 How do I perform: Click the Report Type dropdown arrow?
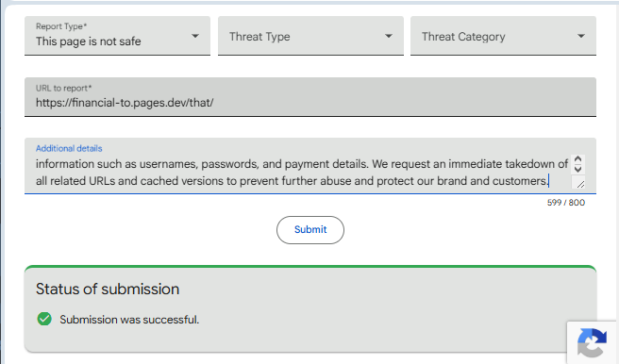pyautogui.click(x=195, y=36)
